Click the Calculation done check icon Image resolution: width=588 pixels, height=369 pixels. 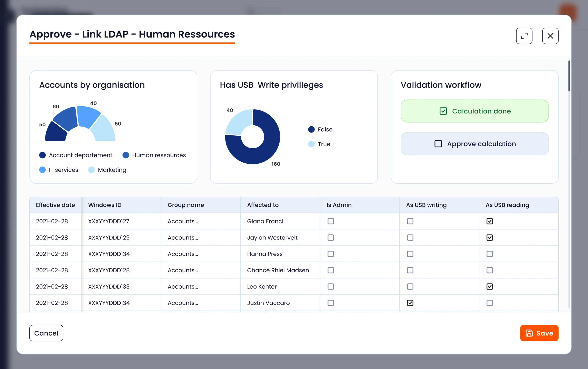click(x=443, y=111)
